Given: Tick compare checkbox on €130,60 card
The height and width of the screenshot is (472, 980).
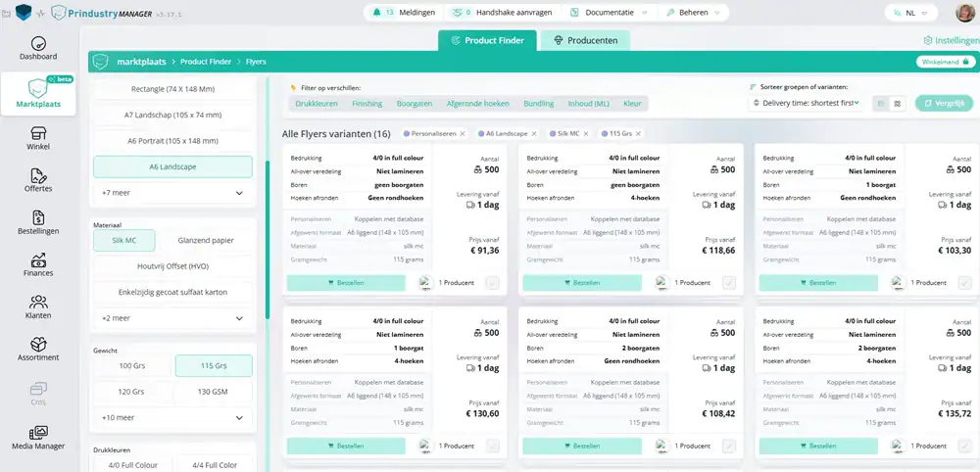Looking at the screenshot, I should pyautogui.click(x=493, y=446).
